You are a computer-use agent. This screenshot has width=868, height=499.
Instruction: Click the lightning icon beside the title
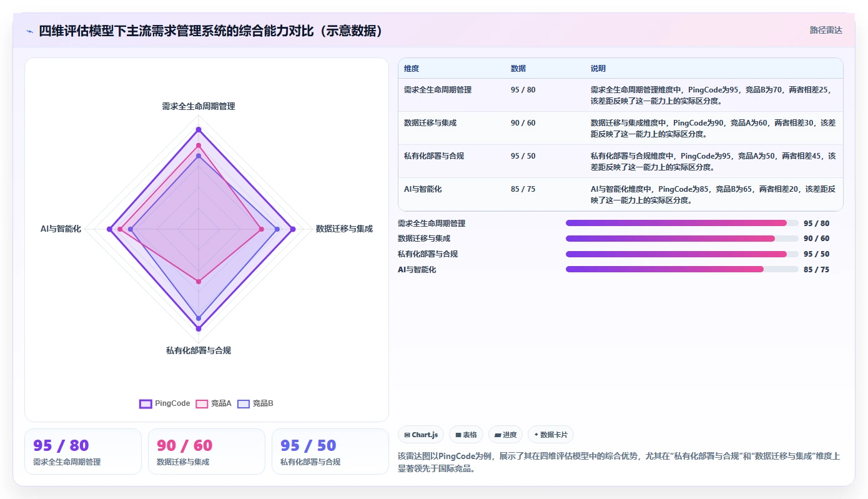click(x=29, y=31)
